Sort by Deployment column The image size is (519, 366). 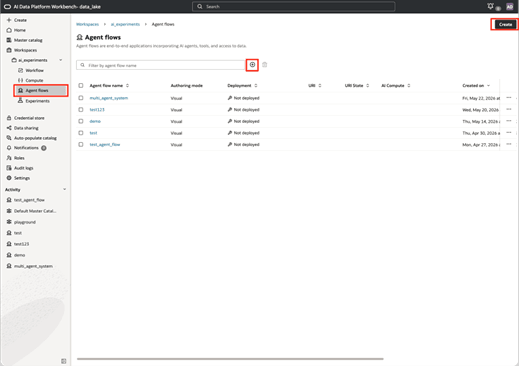tap(256, 86)
